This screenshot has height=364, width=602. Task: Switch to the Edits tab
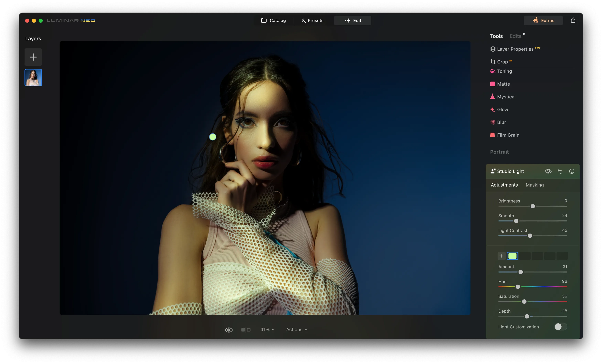(515, 36)
